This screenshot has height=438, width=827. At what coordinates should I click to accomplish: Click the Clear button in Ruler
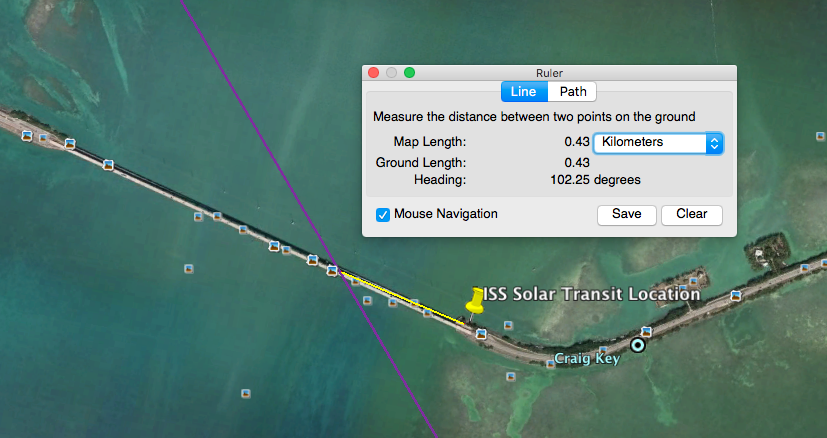tap(691, 214)
